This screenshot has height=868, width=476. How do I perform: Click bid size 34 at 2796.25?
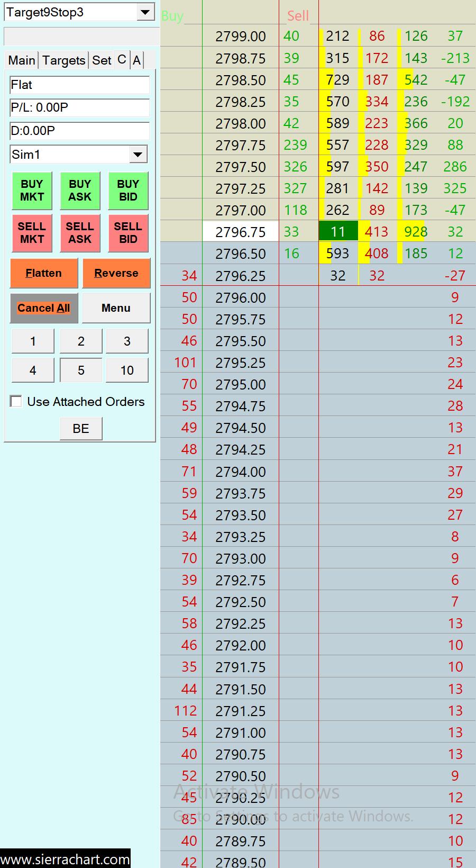(189, 276)
